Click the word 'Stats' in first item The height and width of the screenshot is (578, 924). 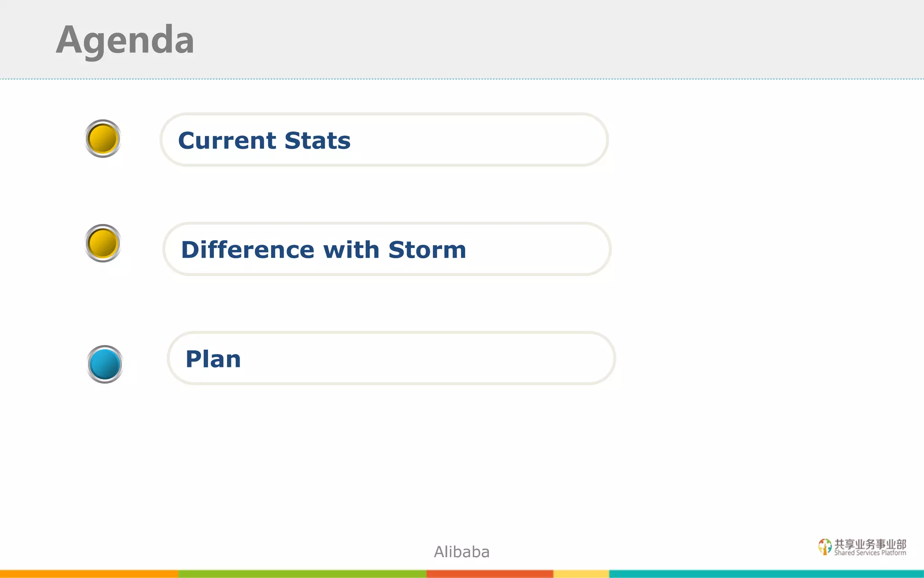pos(317,140)
